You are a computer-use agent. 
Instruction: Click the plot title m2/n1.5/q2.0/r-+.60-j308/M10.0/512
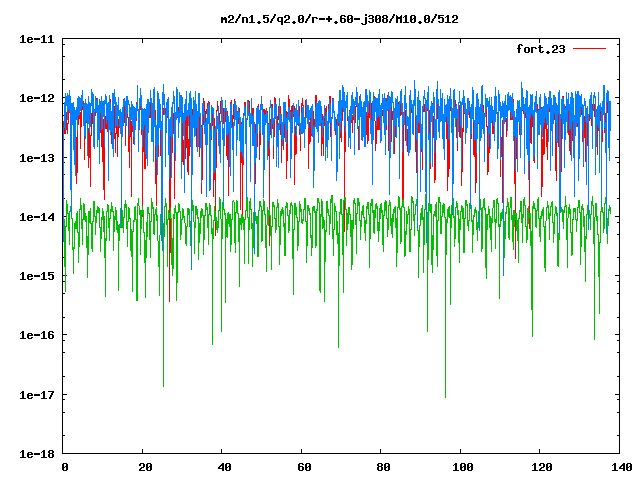coord(339,19)
